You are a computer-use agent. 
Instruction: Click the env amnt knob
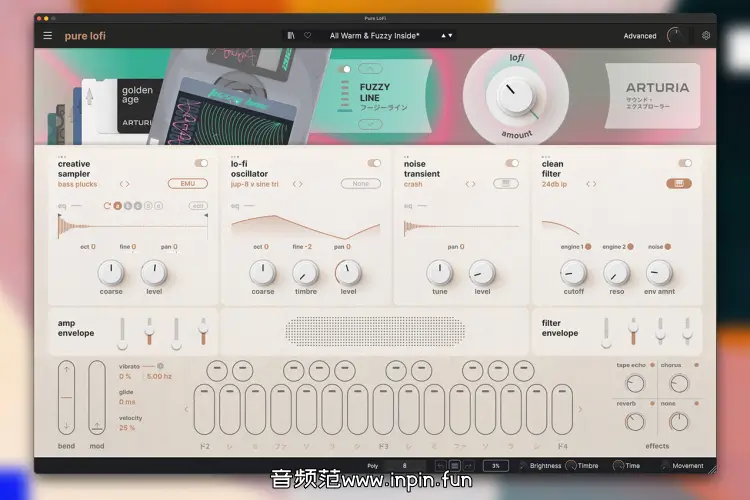click(x=659, y=273)
